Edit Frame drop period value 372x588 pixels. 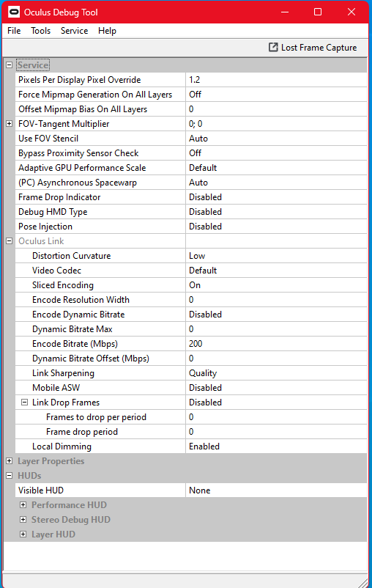[x=276, y=431]
